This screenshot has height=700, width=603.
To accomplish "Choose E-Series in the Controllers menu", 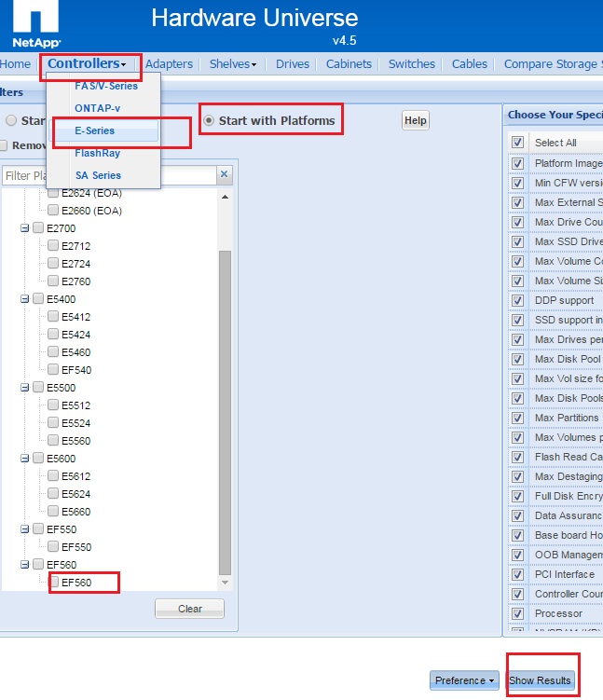I will (103, 130).
